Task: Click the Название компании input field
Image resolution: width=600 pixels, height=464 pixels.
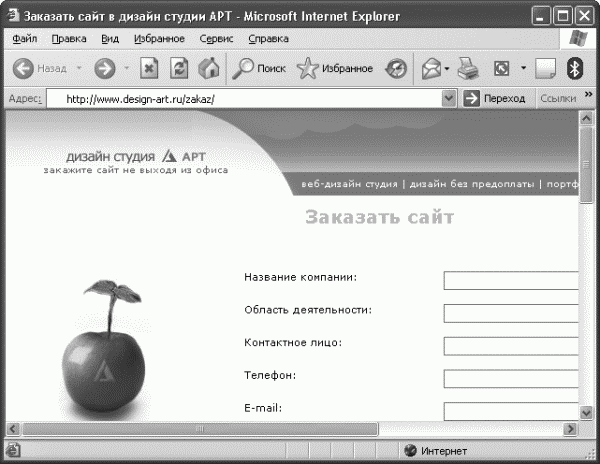Action: [x=511, y=280]
